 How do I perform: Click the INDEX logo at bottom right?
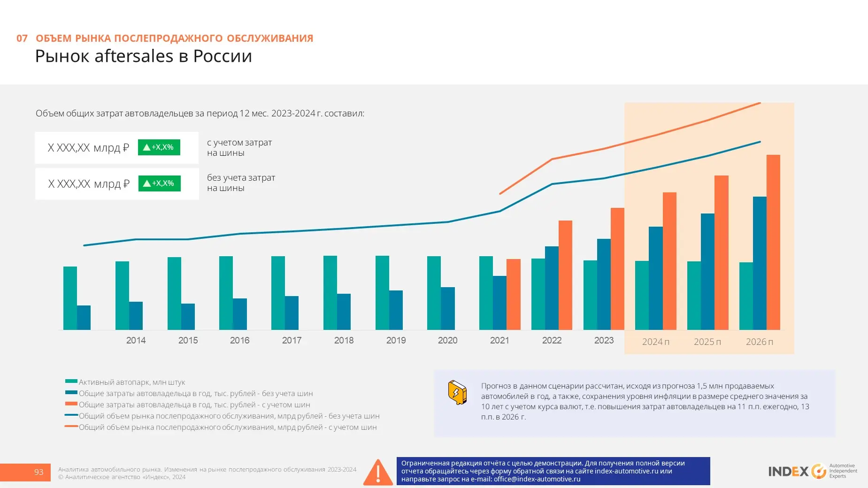[x=813, y=471]
